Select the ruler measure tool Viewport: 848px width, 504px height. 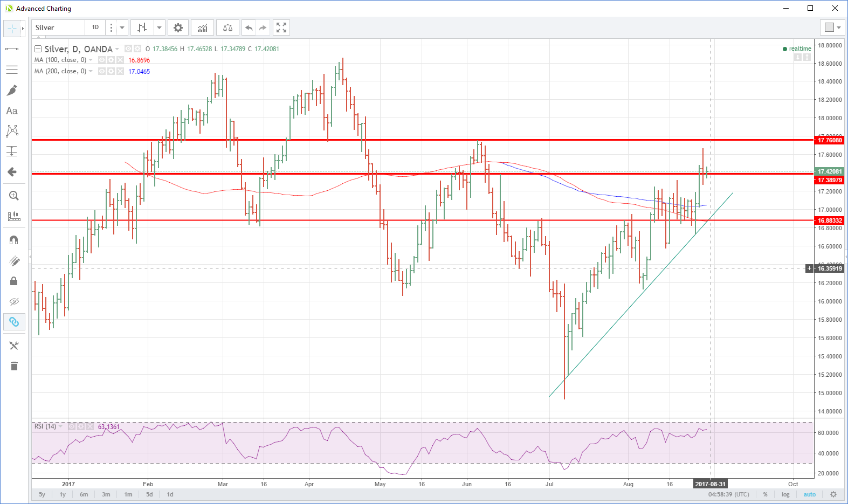14,216
